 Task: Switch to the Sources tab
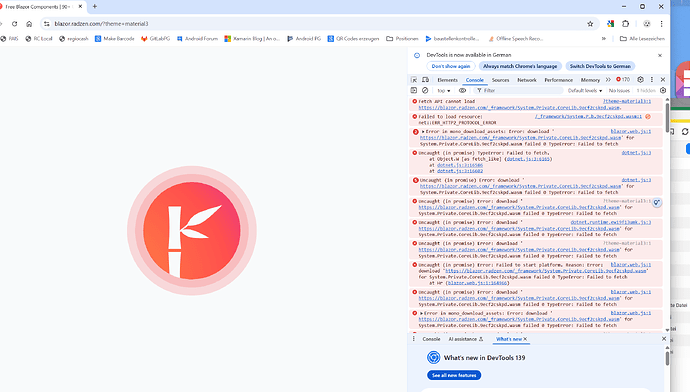point(500,80)
